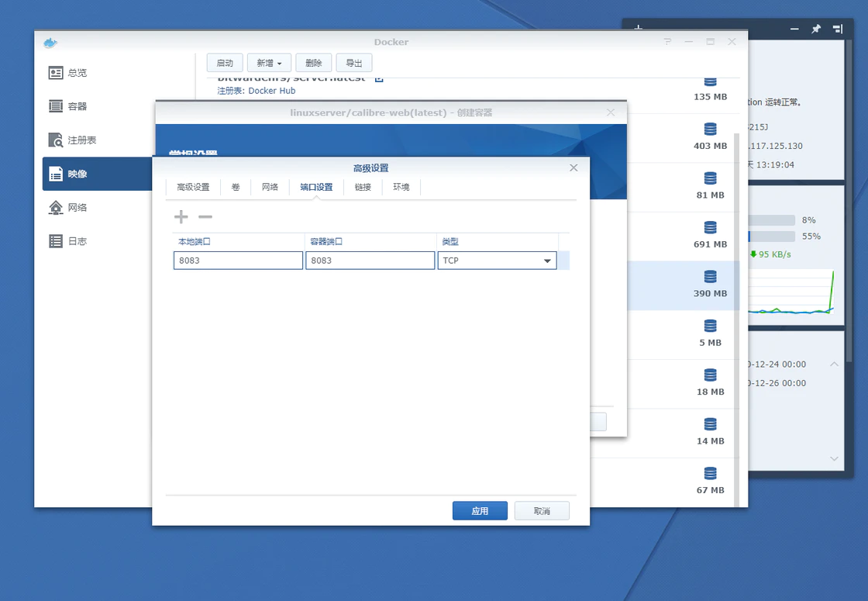Click the pin icon on the widget panel
The height and width of the screenshot is (601, 868).
815,29
